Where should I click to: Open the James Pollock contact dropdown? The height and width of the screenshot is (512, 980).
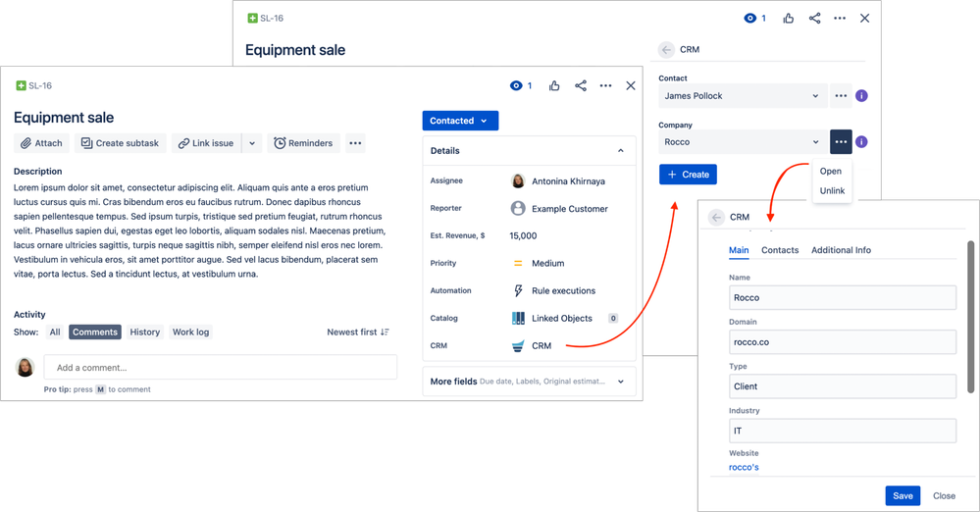click(x=743, y=96)
